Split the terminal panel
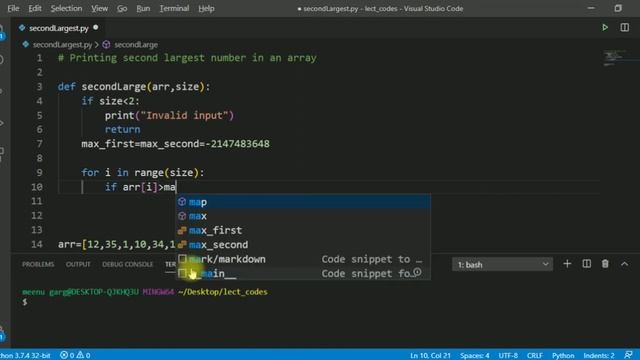 pos(586,264)
